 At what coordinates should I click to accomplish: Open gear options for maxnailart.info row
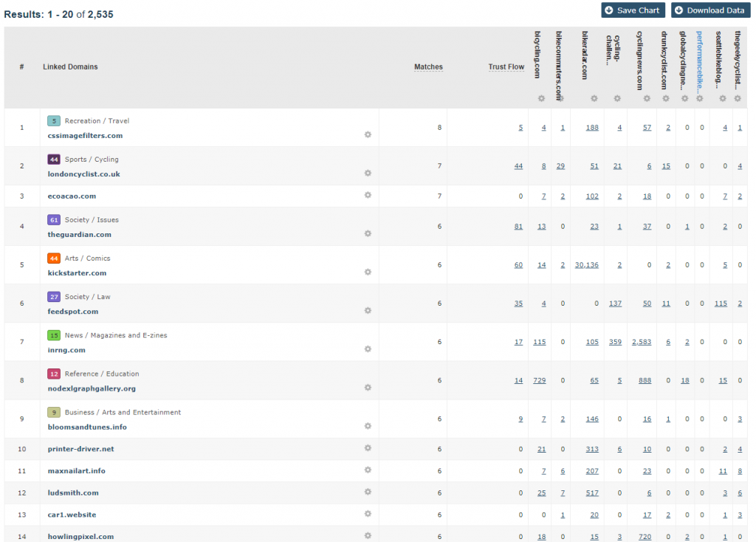[x=368, y=470]
